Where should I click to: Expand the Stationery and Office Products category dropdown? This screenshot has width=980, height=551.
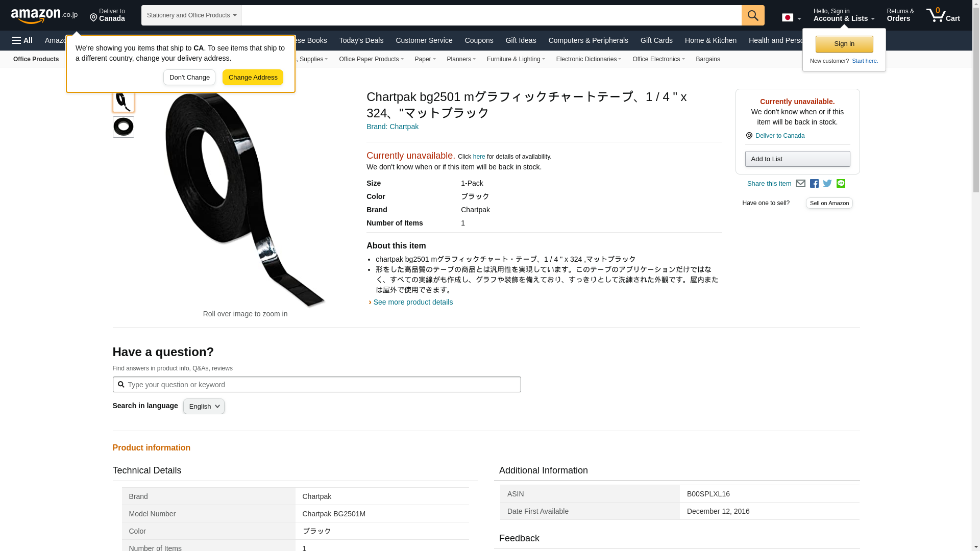(191, 15)
